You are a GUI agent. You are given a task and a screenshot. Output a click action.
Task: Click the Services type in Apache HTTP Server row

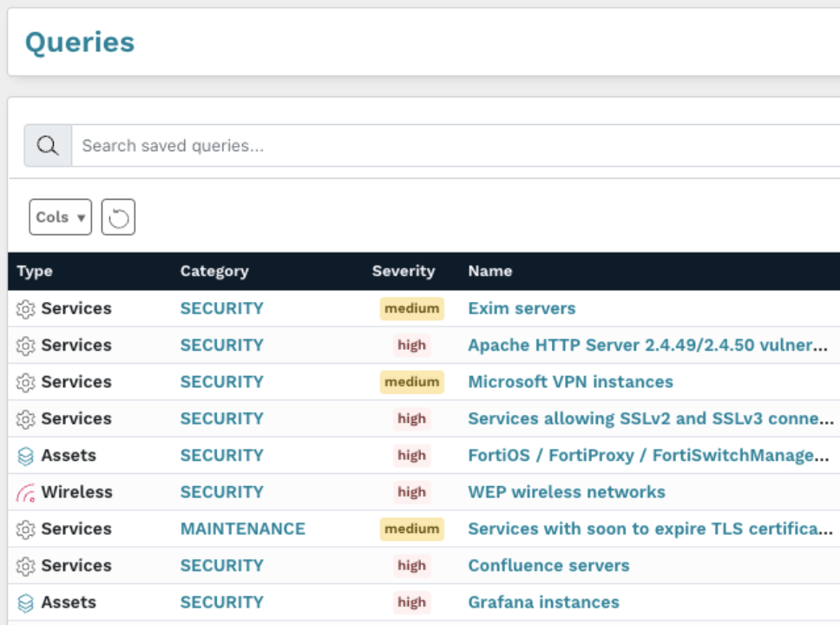76,345
